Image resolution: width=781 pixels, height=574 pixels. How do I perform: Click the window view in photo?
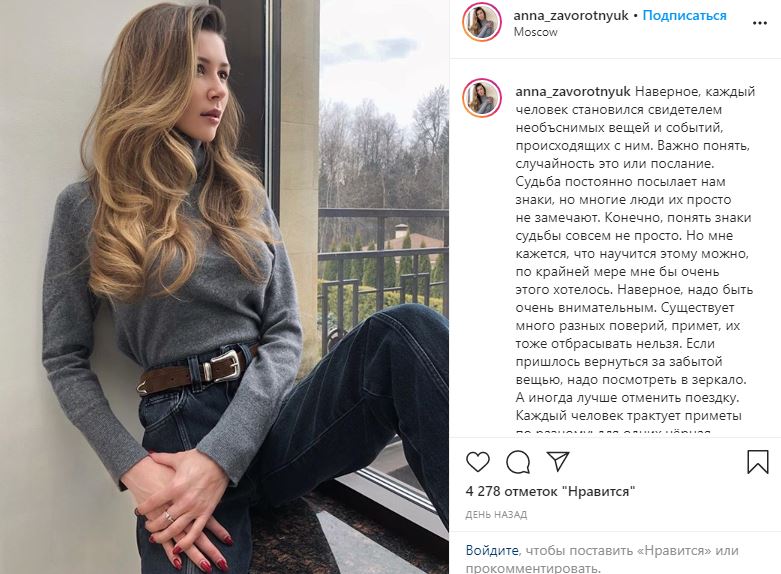(384, 199)
